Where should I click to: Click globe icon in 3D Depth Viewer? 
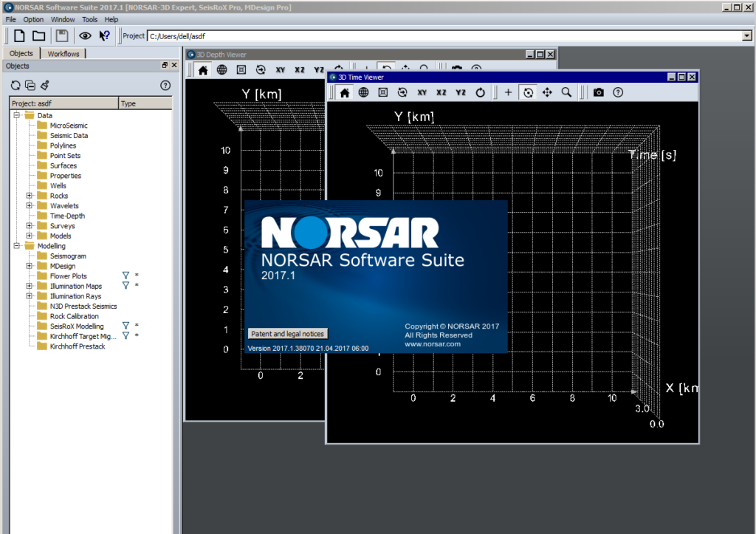(221, 70)
